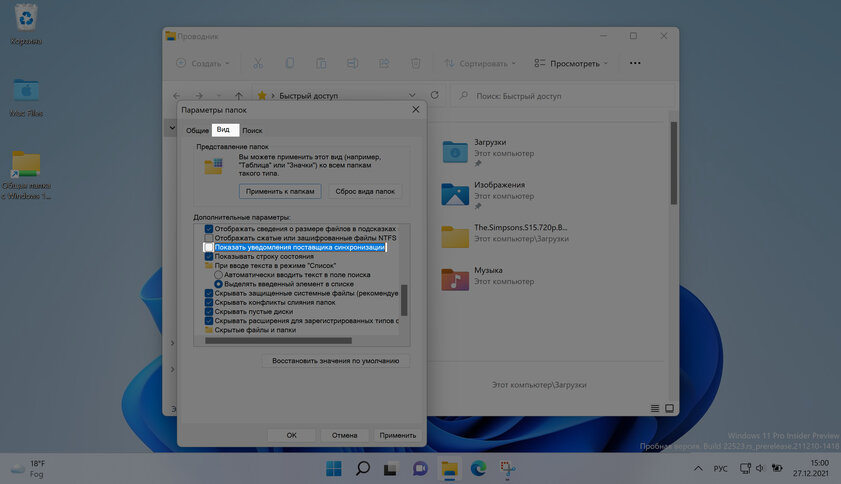Click the Explorer window vertical scrollbar

[x=674, y=163]
